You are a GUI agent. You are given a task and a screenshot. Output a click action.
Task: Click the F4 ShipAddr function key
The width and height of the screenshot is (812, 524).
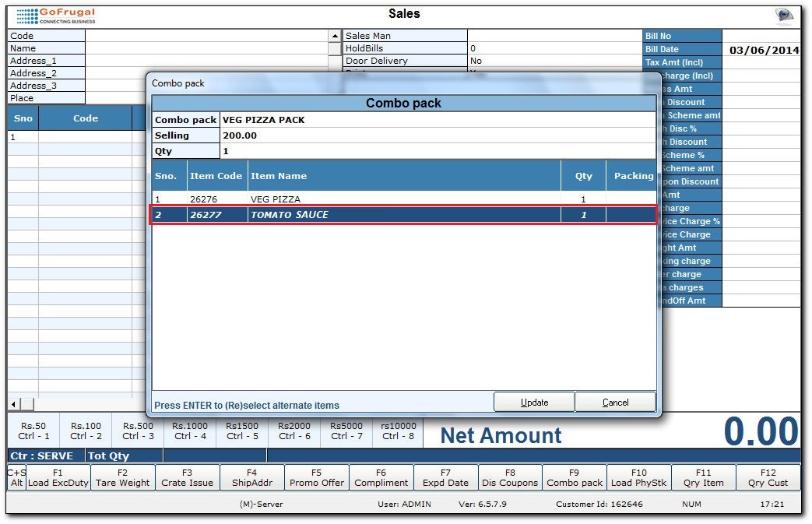point(252,477)
